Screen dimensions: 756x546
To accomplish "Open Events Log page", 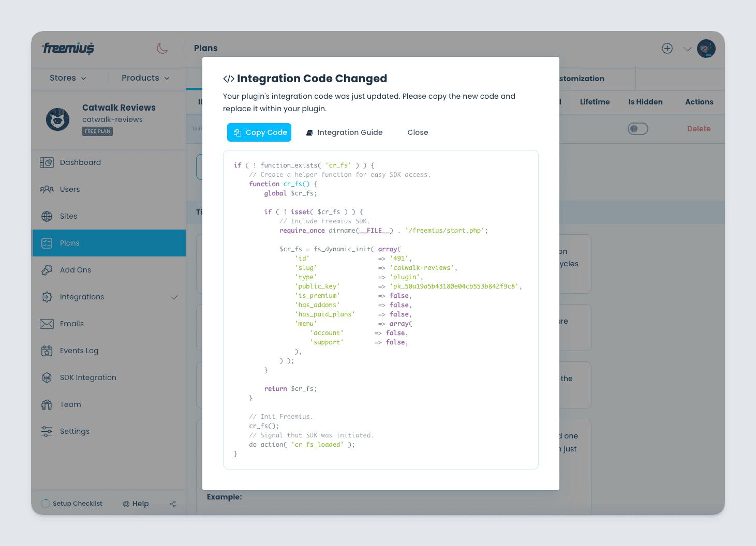I will (109, 351).
